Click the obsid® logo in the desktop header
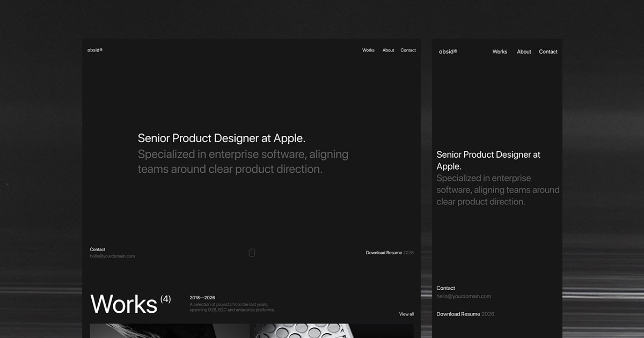 (x=94, y=49)
